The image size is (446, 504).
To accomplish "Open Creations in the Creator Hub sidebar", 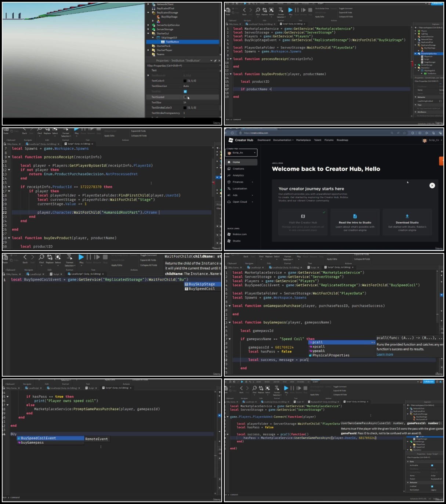I will pyautogui.click(x=238, y=169).
